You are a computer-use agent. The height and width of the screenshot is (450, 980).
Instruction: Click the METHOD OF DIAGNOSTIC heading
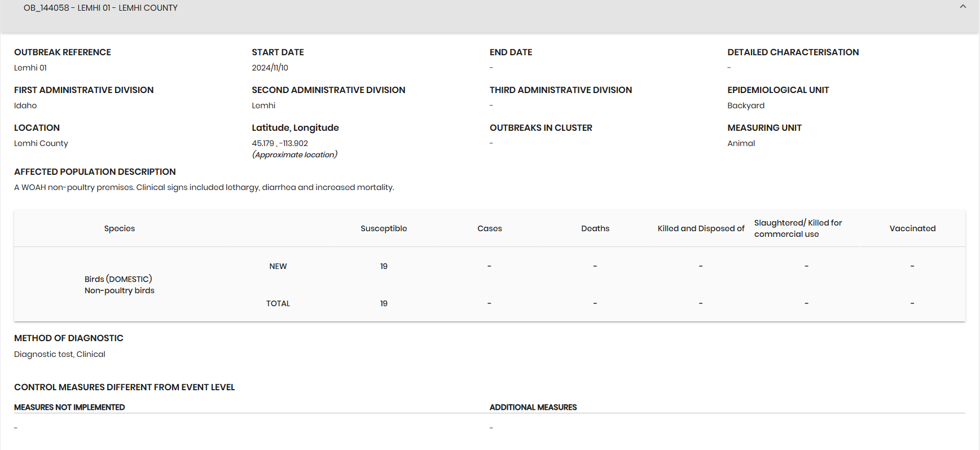pyautogui.click(x=69, y=338)
